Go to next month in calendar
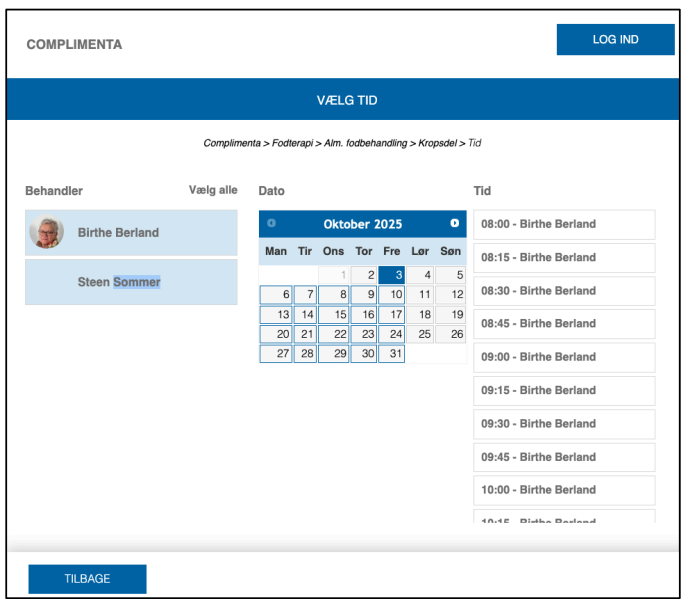Image resolution: width=689 pixels, height=604 pixels. [454, 224]
